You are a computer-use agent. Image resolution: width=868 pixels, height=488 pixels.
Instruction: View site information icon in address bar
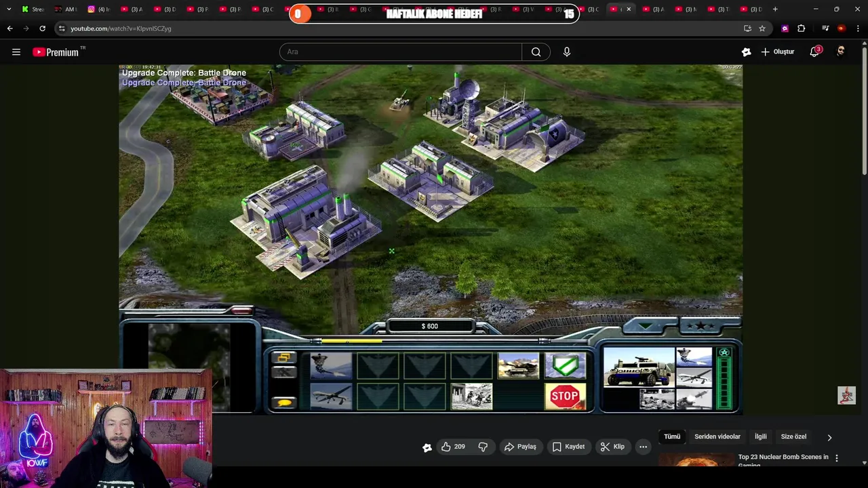click(x=62, y=28)
